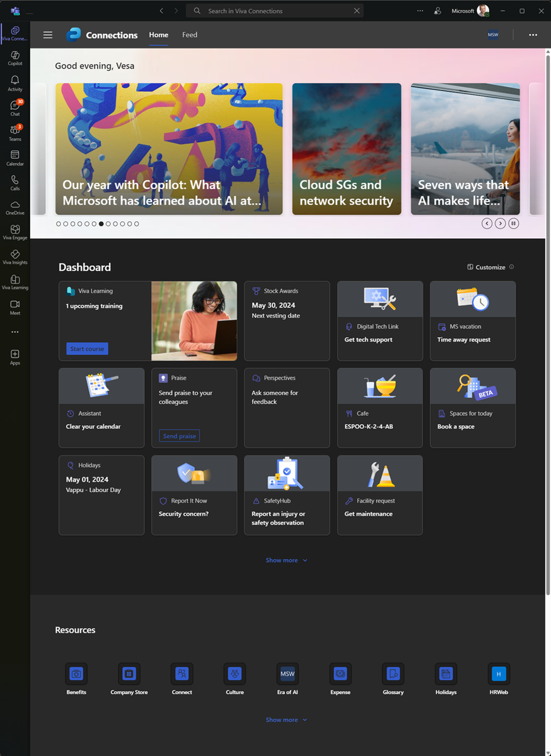Screen dimensions: 551x756
Task: Open Perspectives ask for feedback card
Action: [287, 408]
